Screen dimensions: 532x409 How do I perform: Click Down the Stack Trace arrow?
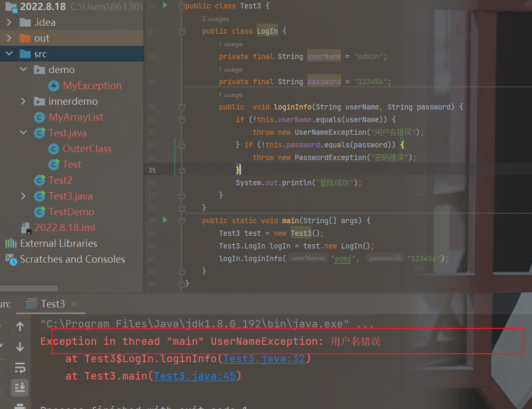tap(20, 346)
